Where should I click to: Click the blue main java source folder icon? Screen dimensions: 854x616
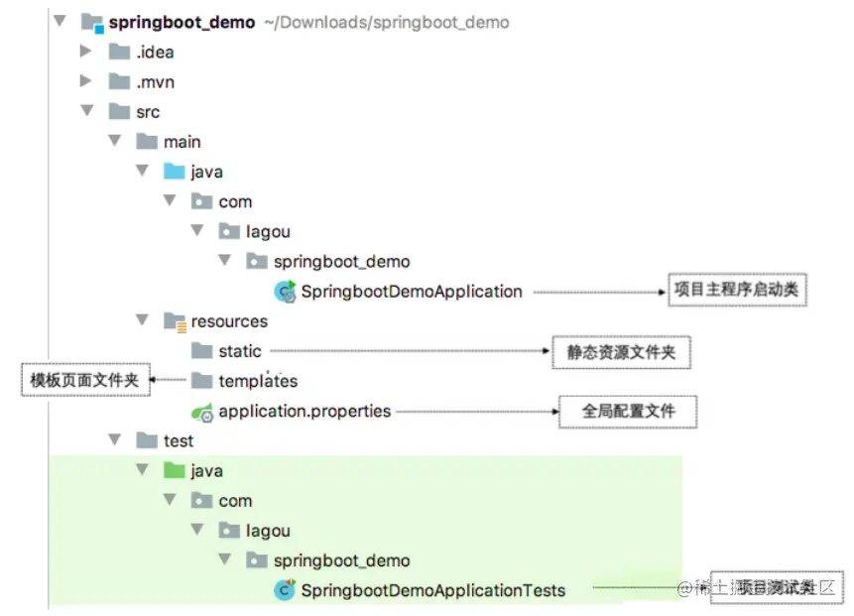pyautogui.click(x=175, y=171)
